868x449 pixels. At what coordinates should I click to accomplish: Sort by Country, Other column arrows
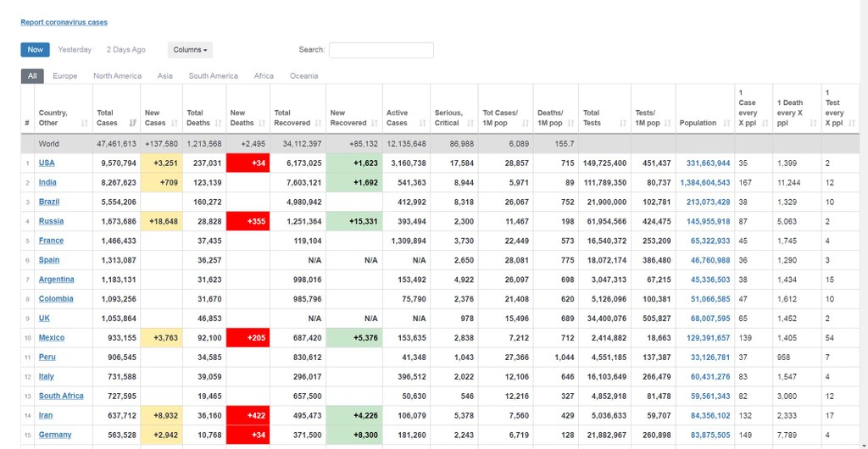click(x=85, y=124)
